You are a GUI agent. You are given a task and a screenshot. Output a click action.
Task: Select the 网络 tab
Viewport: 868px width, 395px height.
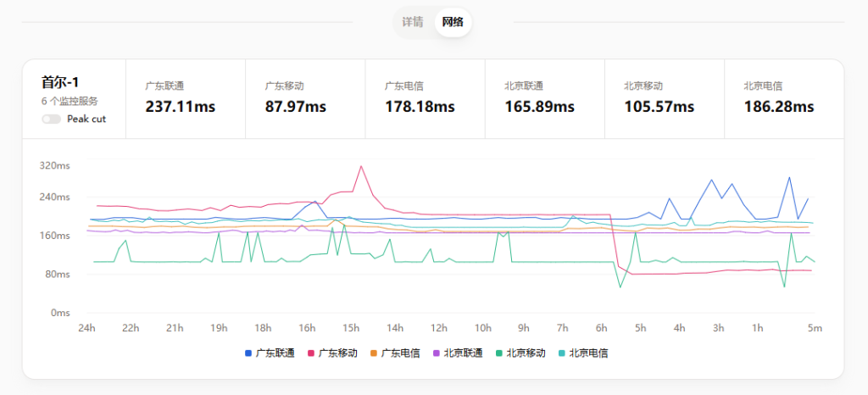pyautogui.click(x=453, y=22)
